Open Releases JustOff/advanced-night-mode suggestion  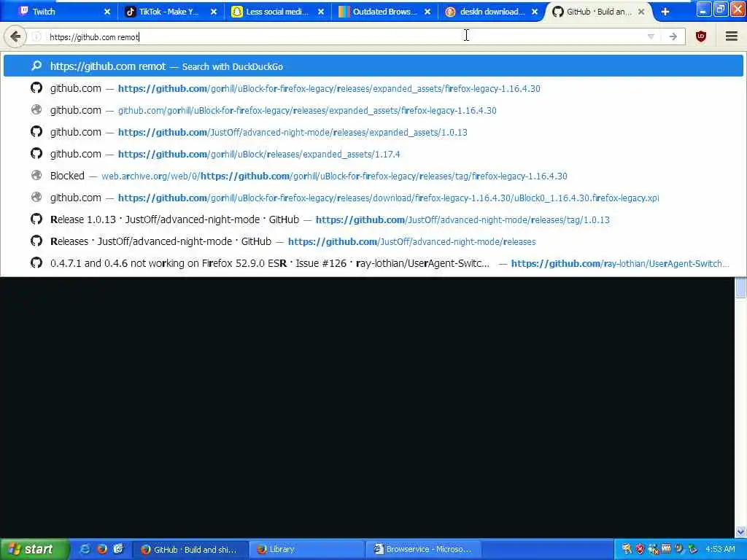point(373,241)
